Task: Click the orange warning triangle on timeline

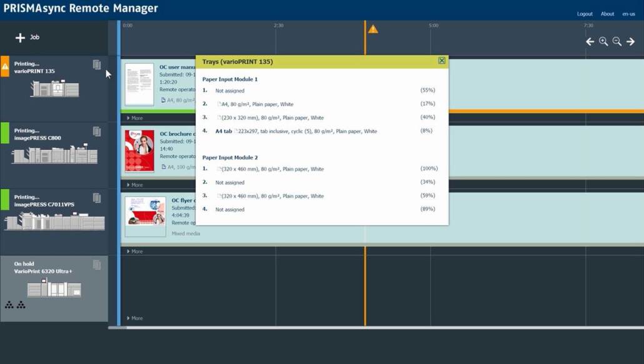Action: click(x=373, y=29)
